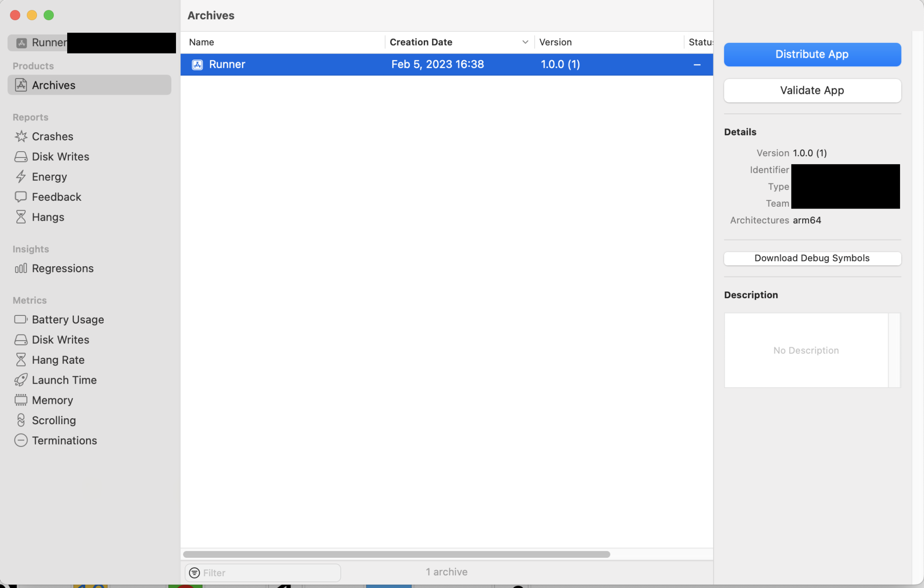924x588 pixels.
Task: Select the Launch Time metric icon
Action: (21, 380)
